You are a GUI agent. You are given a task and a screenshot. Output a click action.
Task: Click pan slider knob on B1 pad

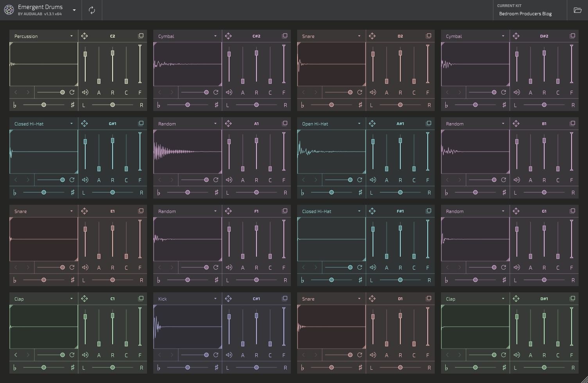[544, 192]
